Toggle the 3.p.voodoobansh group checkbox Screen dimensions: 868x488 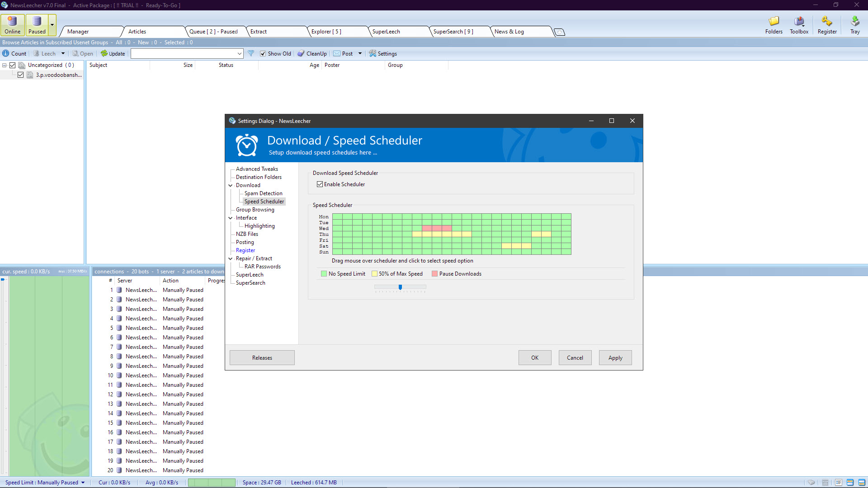click(x=21, y=75)
